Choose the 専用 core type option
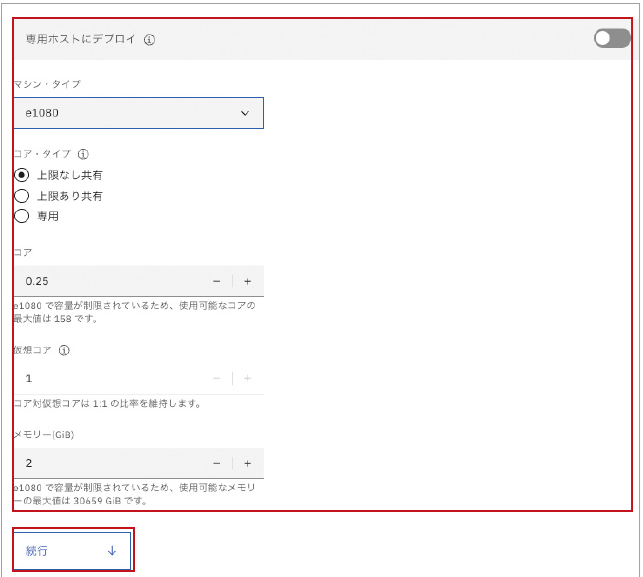This screenshot has height=577, width=643. point(21,216)
